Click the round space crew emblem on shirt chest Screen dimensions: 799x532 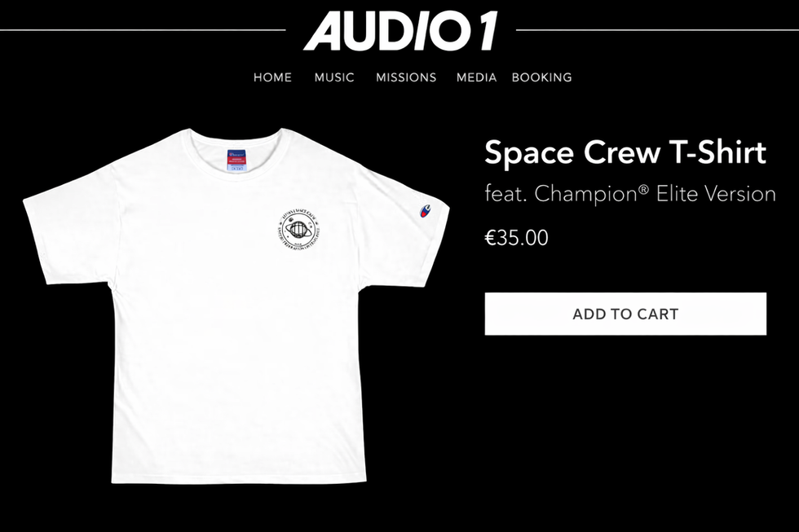[x=299, y=230]
